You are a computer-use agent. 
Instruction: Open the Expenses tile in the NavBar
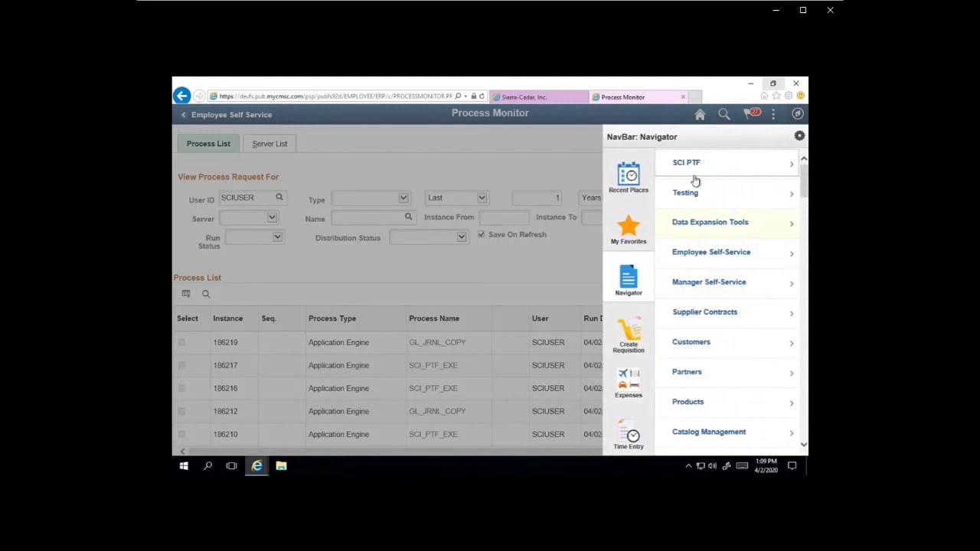pyautogui.click(x=629, y=383)
